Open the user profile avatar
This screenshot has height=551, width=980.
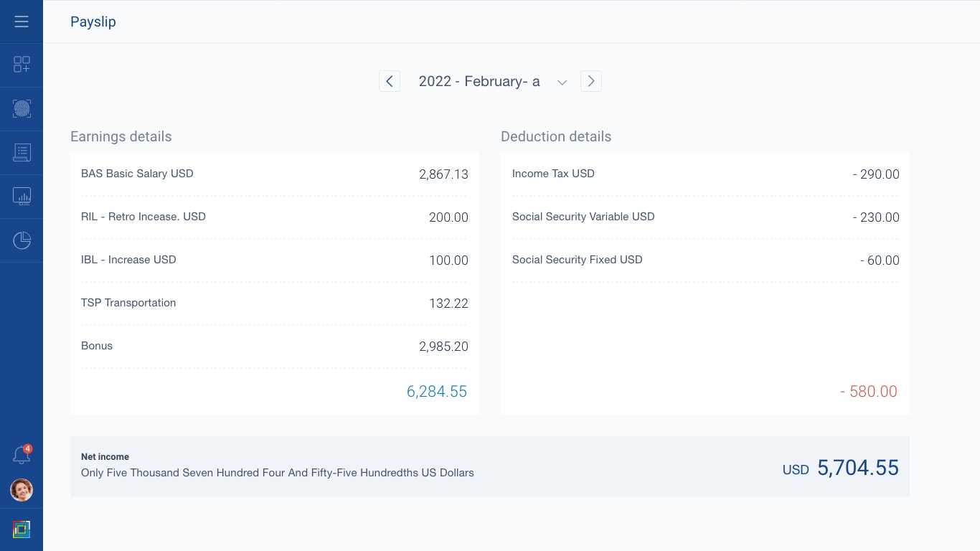pos(22,490)
